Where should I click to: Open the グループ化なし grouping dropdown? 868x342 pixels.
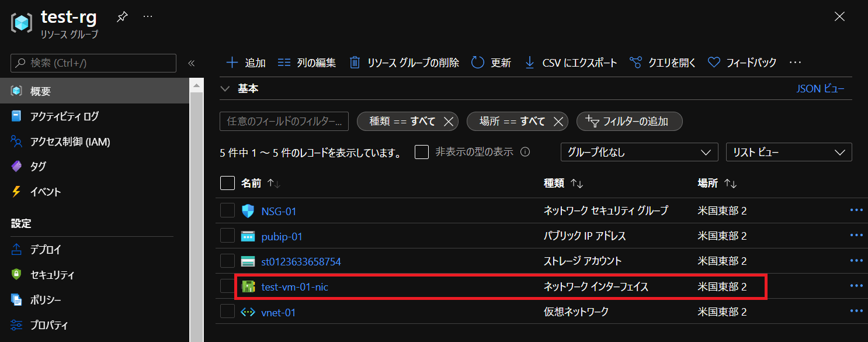[x=639, y=152]
